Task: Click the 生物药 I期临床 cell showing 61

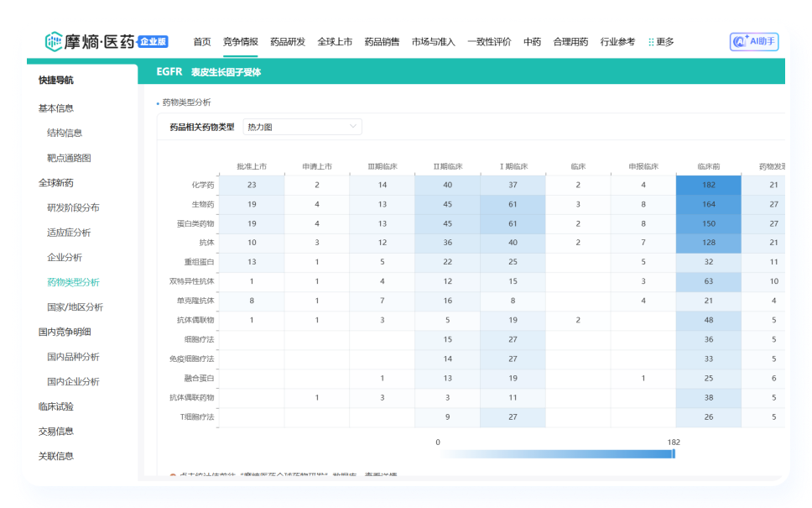Action: tap(513, 204)
